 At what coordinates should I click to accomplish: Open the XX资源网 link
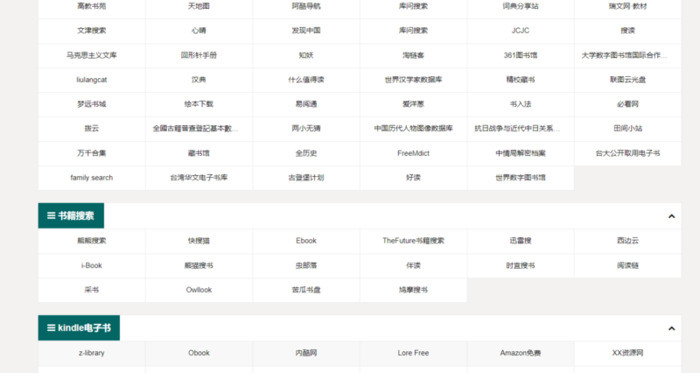coord(628,353)
